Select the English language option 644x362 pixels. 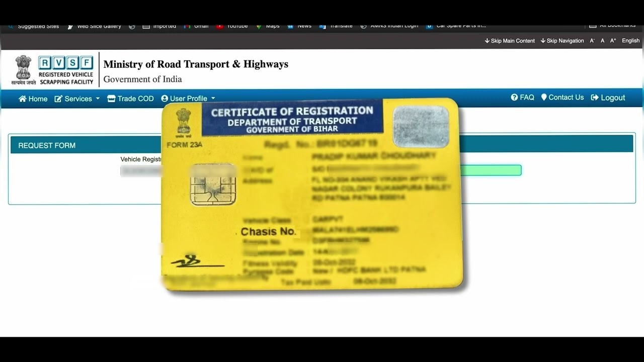(x=630, y=41)
